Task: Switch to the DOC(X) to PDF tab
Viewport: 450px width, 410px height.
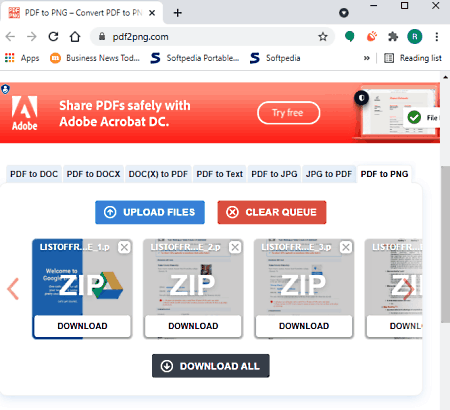Action: click(x=158, y=174)
